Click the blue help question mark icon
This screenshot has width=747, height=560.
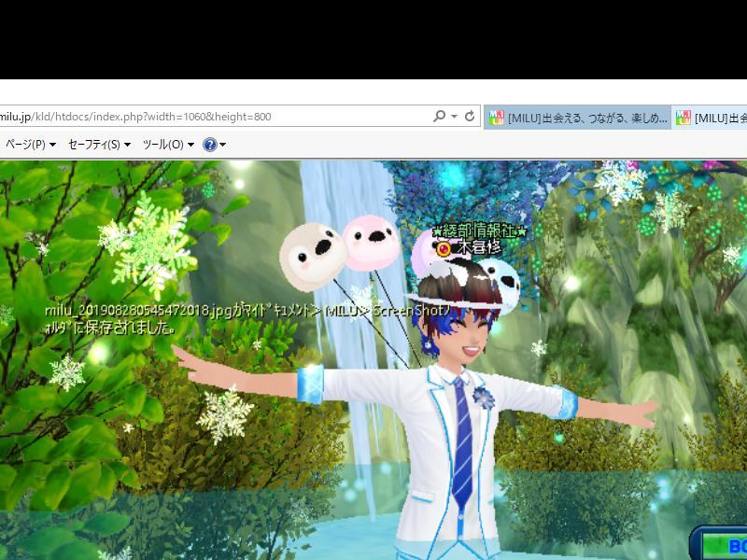(x=210, y=145)
